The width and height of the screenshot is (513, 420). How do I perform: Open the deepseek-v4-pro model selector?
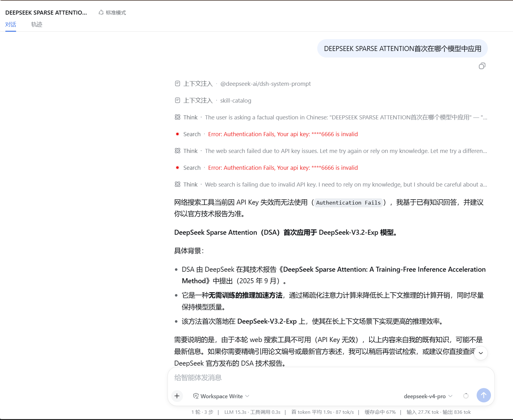pos(428,396)
